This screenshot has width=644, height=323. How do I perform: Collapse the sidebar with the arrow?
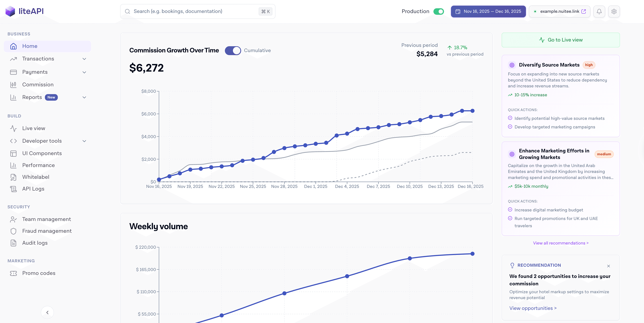tap(47, 312)
